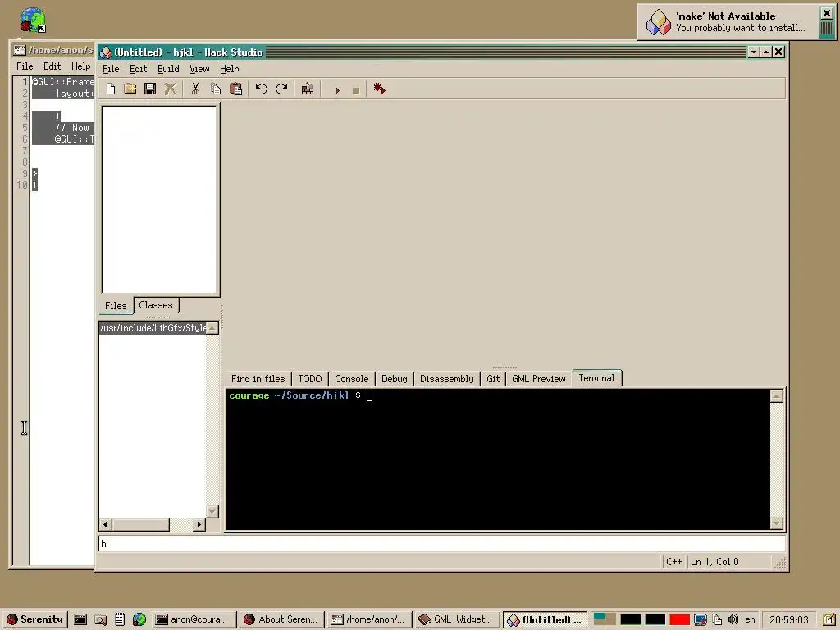The image size is (840, 630).
Task: Open the Serenity start menu
Action: (x=34, y=619)
